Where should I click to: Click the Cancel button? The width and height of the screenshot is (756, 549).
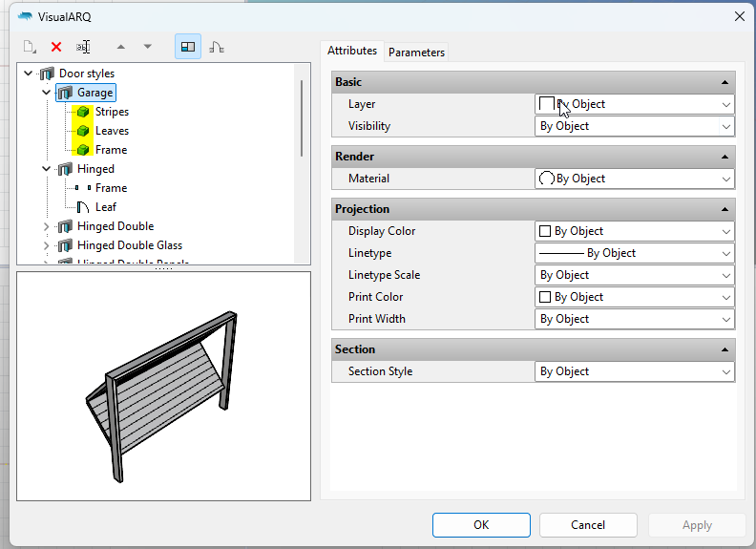pyautogui.click(x=588, y=525)
